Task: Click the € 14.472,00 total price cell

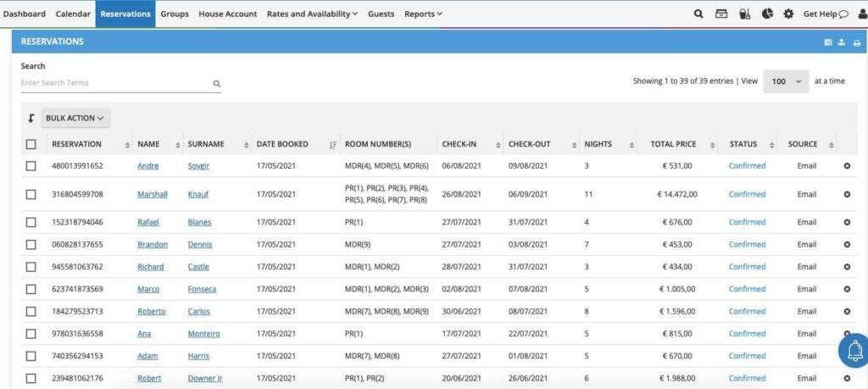Action: 677,194
